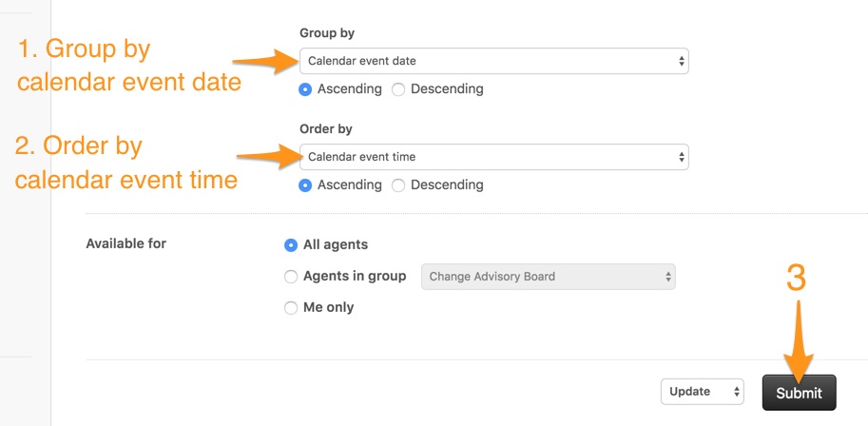
Task: Open Change Advisory Board group dropdown
Action: coord(548,277)
